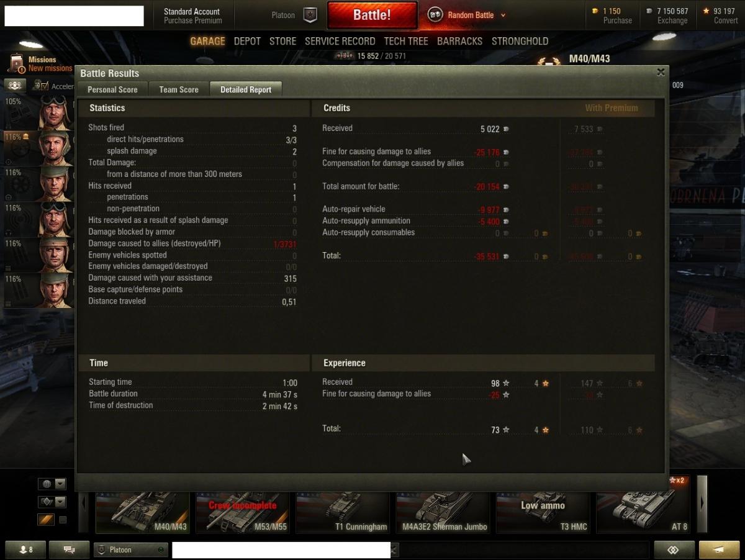
Task: Click the vehicle type filter icon
Action: [46, 502]
